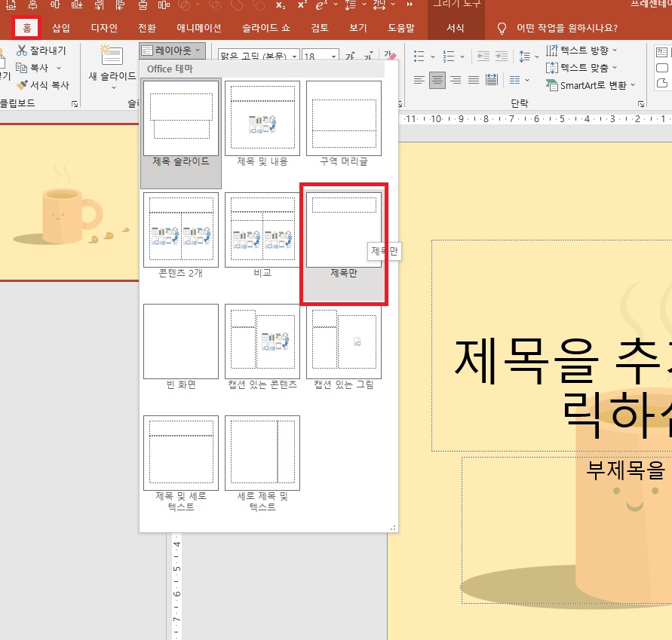672x640 pixels.
Task: Click the 'Tell me what you want' search box
Action: click(567, 29)
